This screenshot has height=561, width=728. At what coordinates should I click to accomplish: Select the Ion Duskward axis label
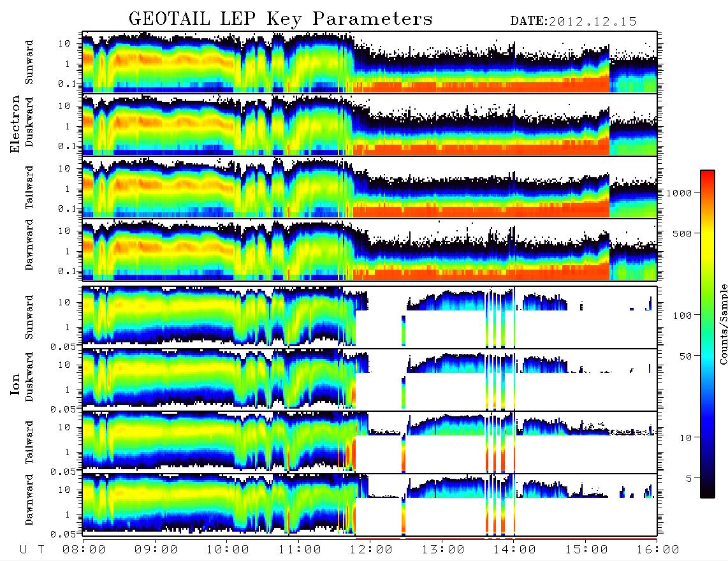coord(29,377)
